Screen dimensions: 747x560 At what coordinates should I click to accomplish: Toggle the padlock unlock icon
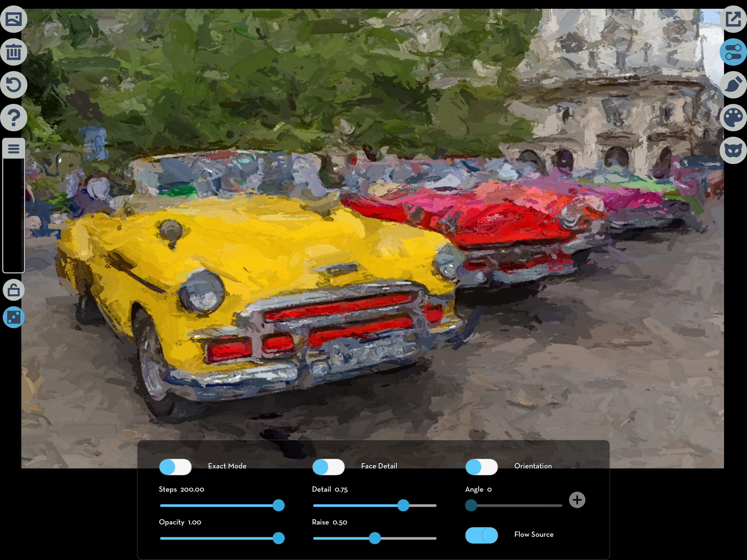pos(13,290)
